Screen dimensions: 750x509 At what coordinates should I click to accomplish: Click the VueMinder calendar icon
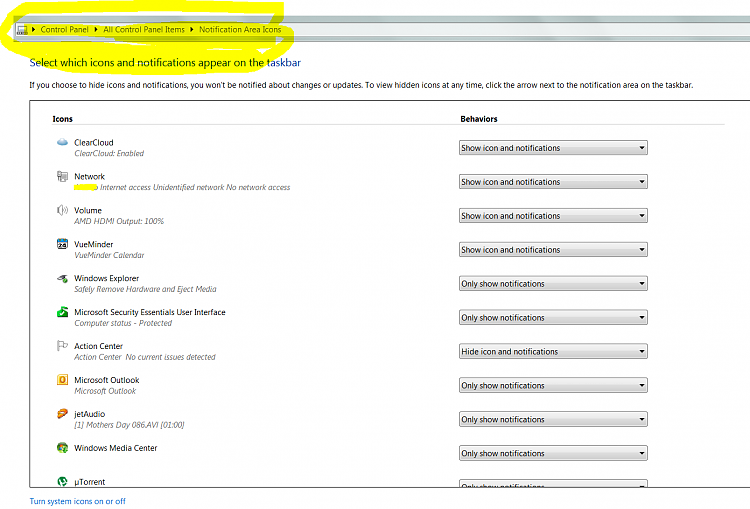point(62,244)
